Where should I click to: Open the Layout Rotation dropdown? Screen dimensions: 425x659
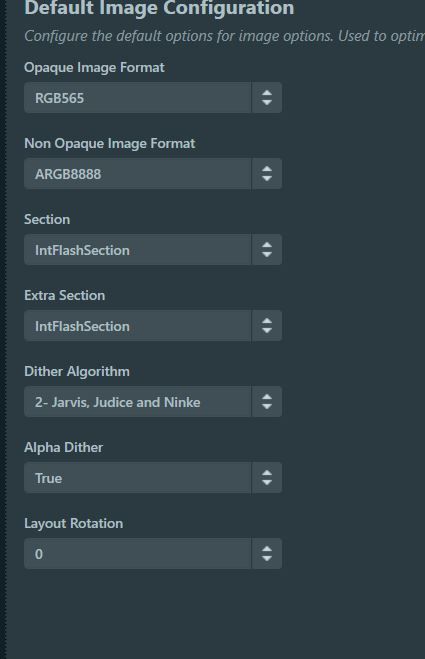tap(153, 554)
